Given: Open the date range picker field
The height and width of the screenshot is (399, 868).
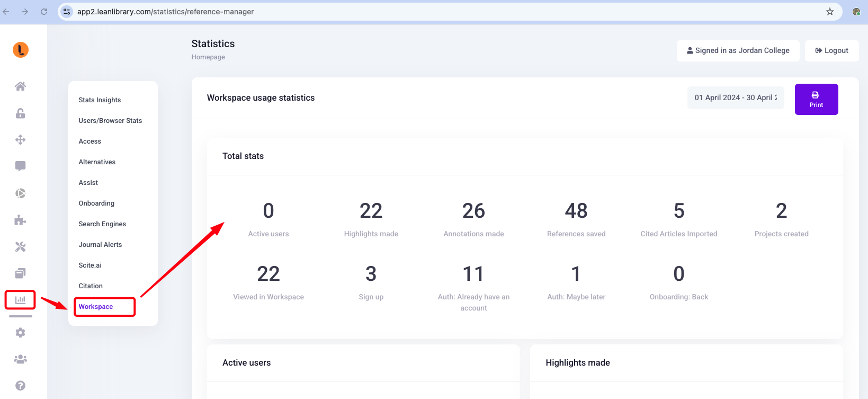Looking at the screenshot, I should (736, 98).
